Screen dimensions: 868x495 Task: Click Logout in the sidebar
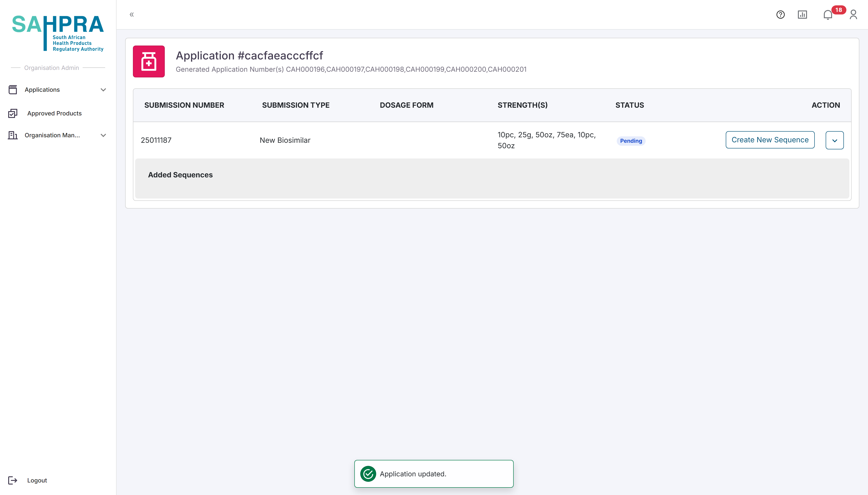(x=37, y=480)
